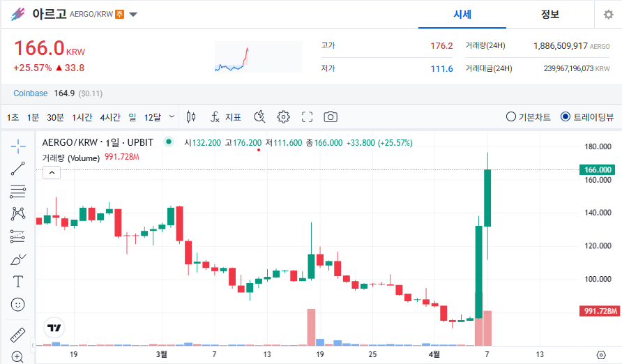Open the forecasting and measurement tool

pyautogui.click(x=18, y=236)
